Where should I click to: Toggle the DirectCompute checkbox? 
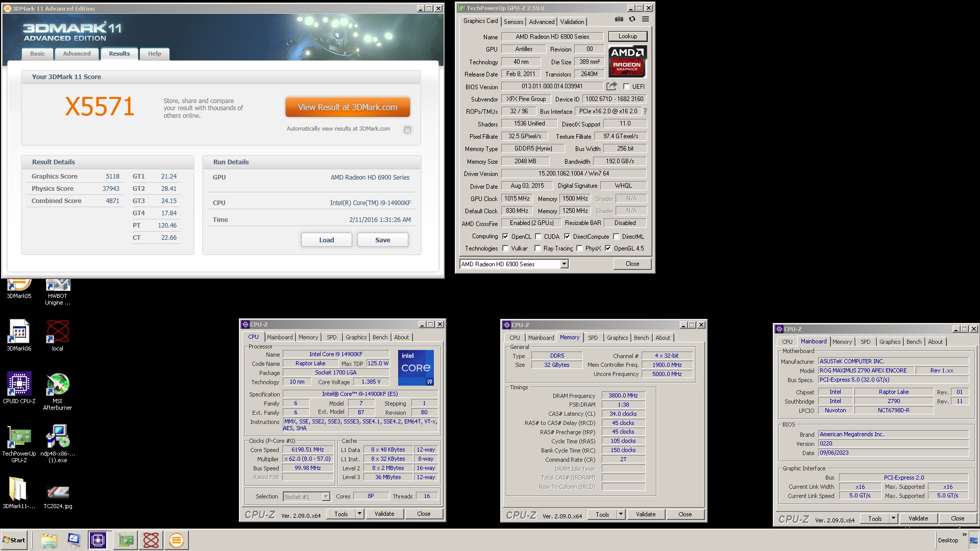point(567,237)
